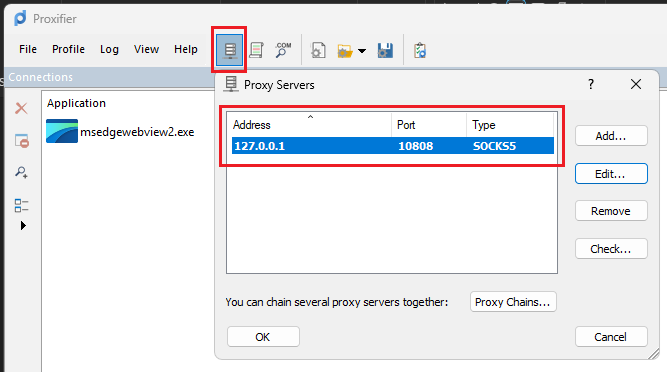The height and width of the screenshot is (372, 667).
Task: Click the Proxy Checker clipboard icon
Action: click(420, 50)
